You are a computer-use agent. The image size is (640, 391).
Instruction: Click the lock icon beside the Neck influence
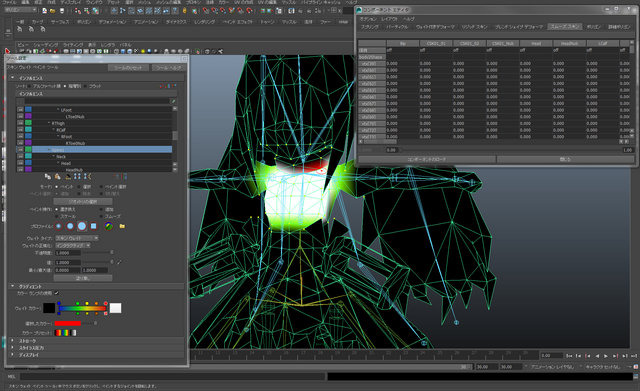pos(20,156)
